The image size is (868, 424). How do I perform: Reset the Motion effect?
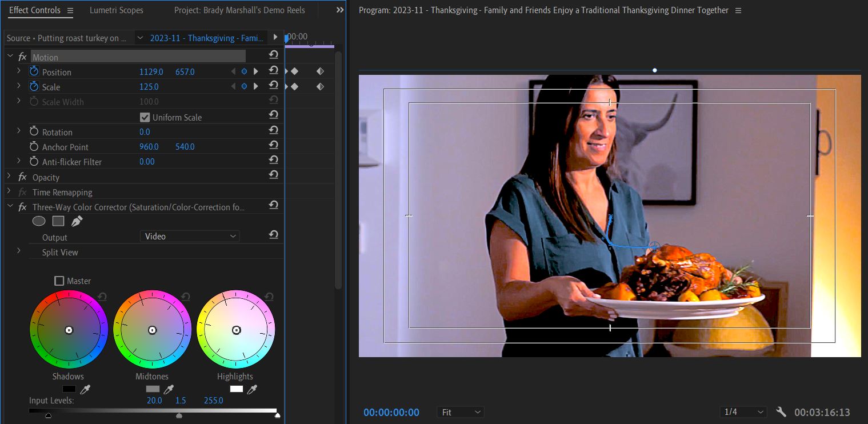274,55
